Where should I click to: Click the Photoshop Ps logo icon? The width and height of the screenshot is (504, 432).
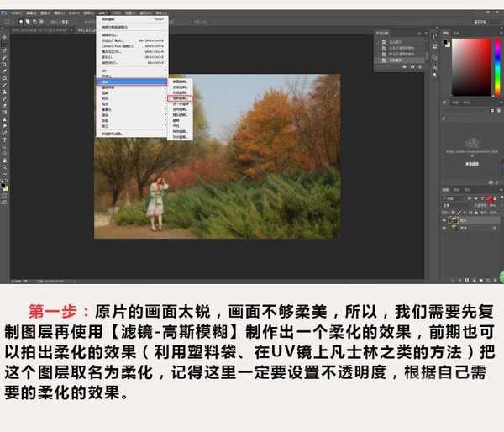pos(5,14)
